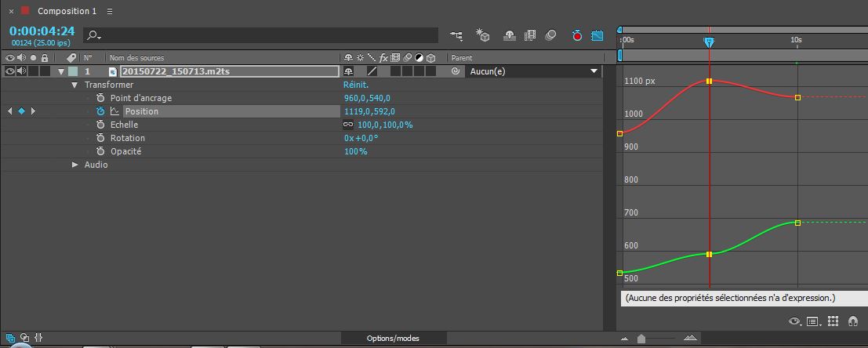
Task: Enable motion blur for the composition
Action: 550,35
